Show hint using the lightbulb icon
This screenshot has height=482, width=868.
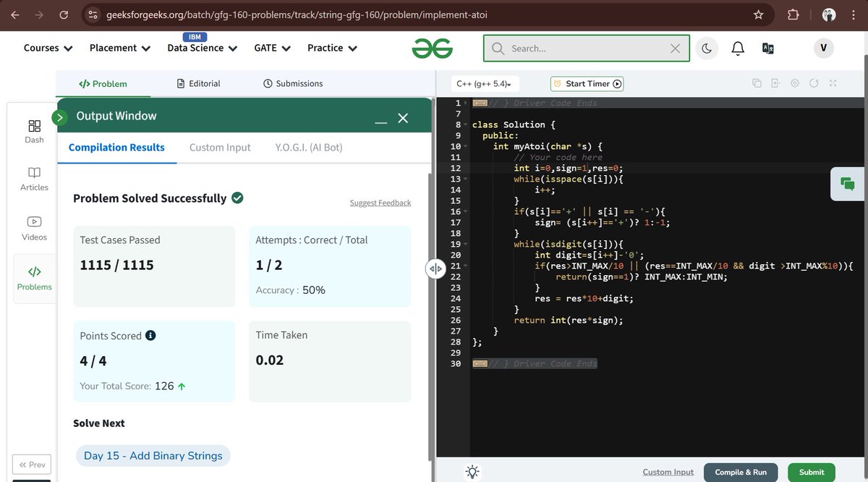tap(472, 472)
